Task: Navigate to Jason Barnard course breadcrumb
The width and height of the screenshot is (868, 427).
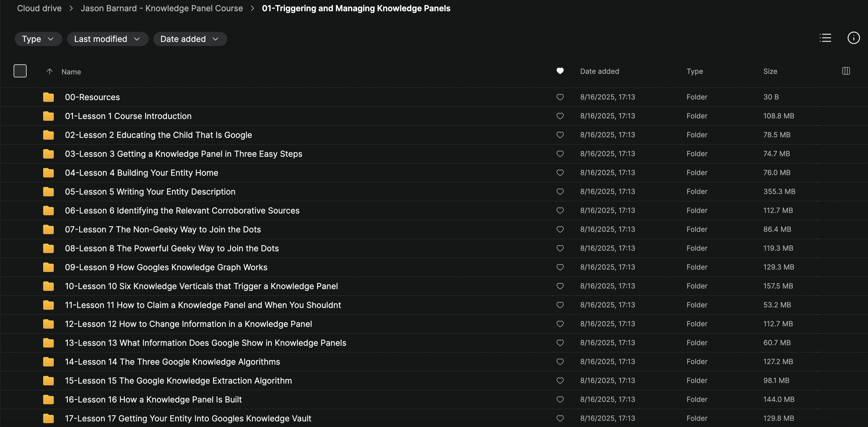Action: (162, 9)
